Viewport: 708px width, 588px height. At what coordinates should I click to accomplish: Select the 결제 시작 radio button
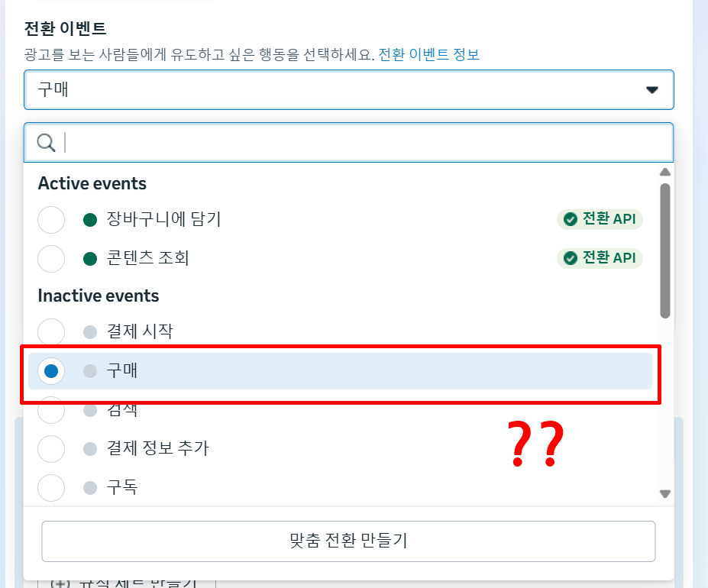click(x=51, y=332)
